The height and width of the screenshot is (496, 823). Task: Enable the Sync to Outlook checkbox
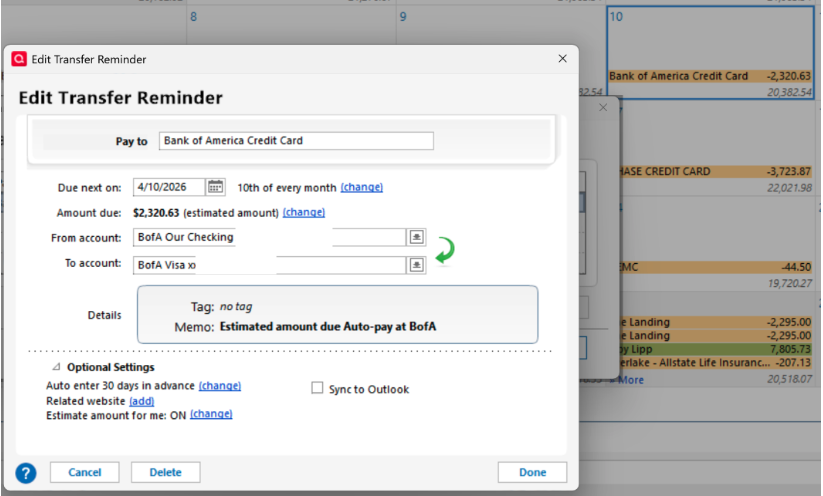pos(317,388)
